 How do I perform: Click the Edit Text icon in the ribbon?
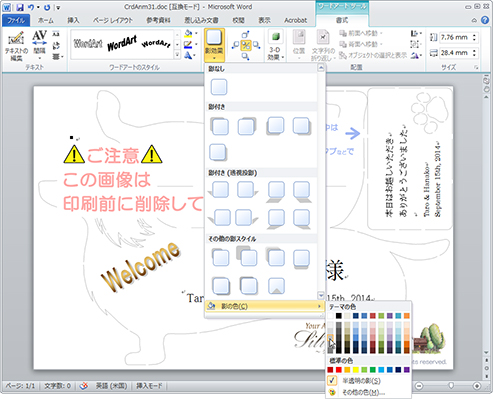16,46
